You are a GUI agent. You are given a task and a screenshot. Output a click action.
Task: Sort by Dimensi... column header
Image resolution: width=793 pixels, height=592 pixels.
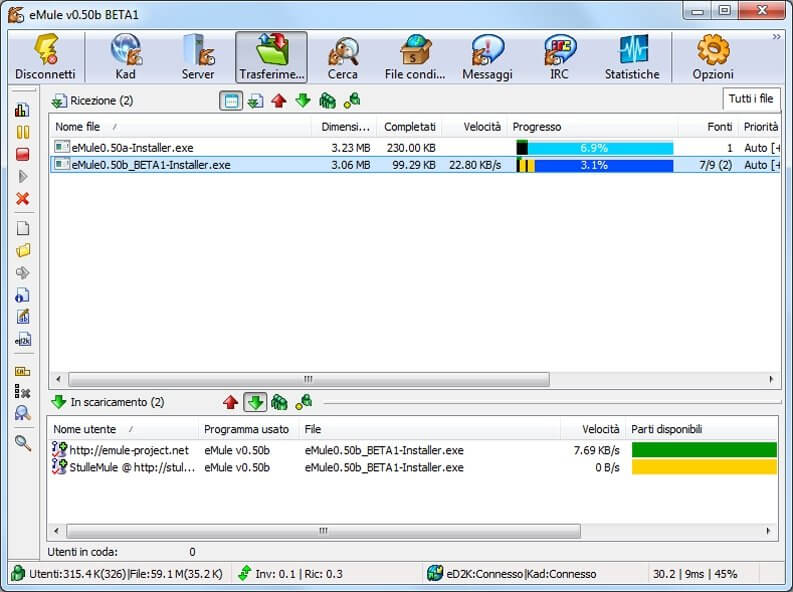344,127
